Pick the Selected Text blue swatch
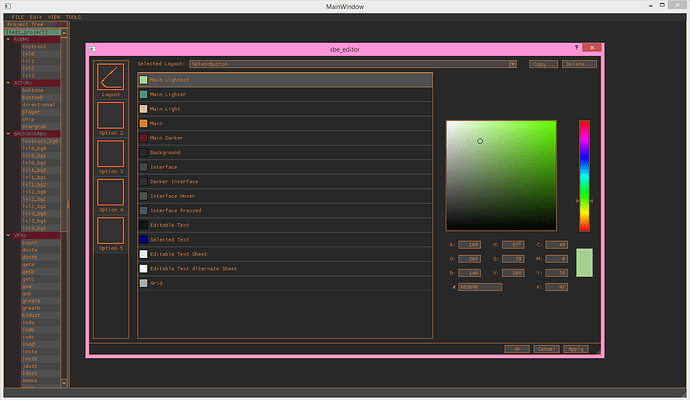The image size is (690, 400). (143, 239)
